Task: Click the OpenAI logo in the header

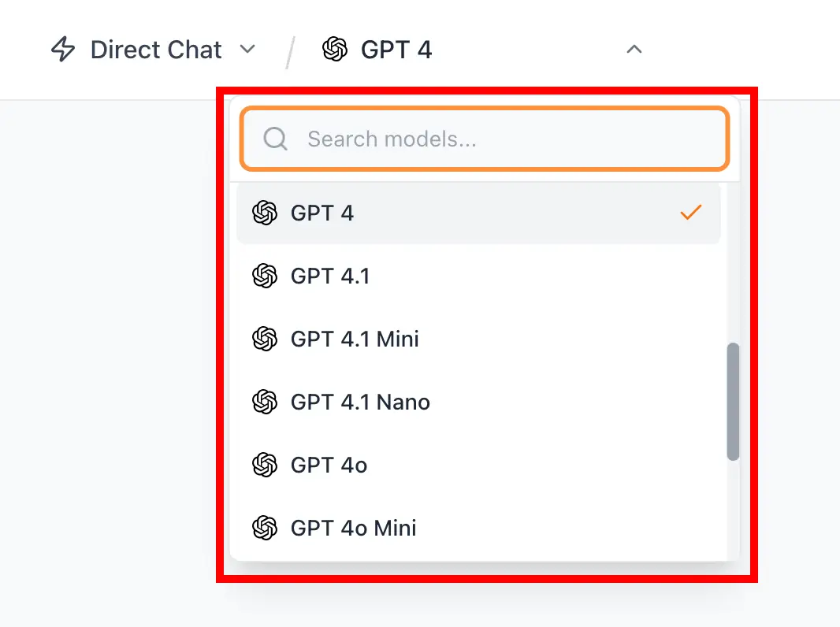Action: 335,50
